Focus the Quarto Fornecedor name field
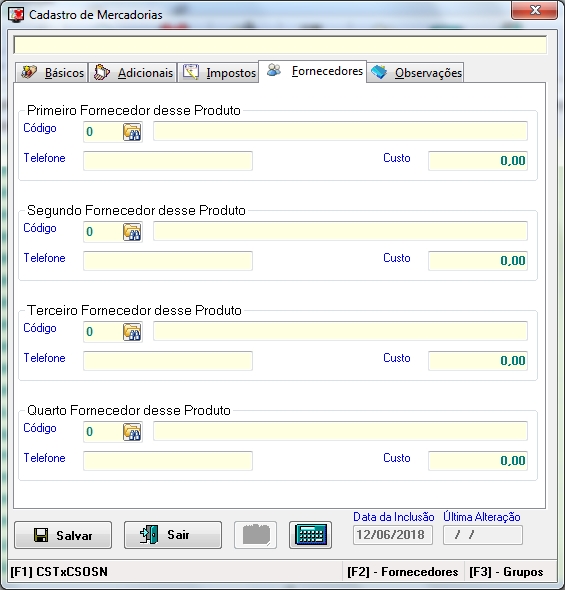The width and height of the screenshot is (565, 590). click(340, 431)
